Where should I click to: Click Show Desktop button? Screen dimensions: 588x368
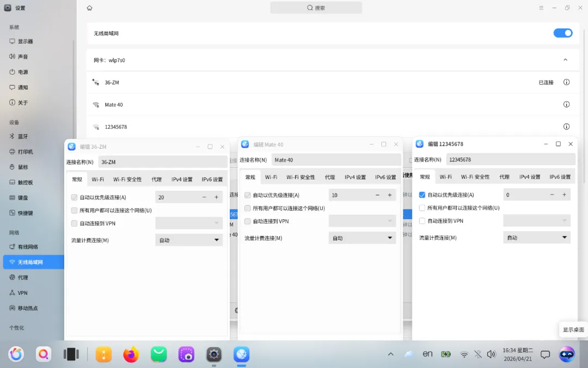pyautogui.click(x=573, y=329)
